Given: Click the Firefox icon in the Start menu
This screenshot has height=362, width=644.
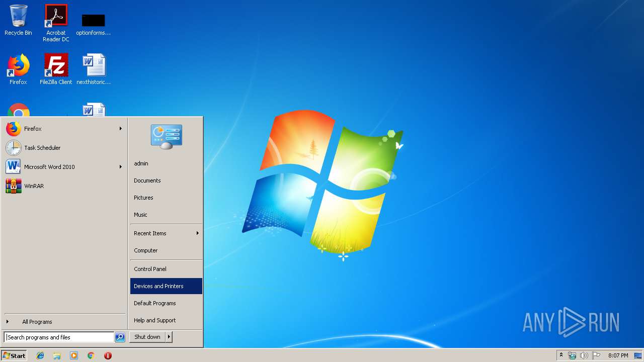Looking at the screenshot, I should 14,129.
